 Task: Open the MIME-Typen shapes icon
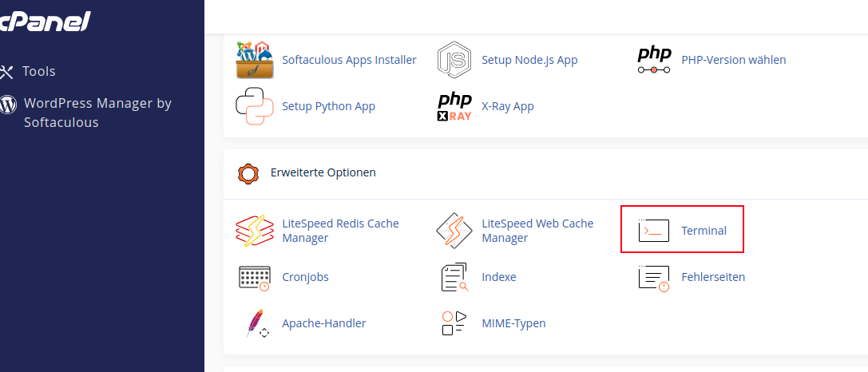454,323
